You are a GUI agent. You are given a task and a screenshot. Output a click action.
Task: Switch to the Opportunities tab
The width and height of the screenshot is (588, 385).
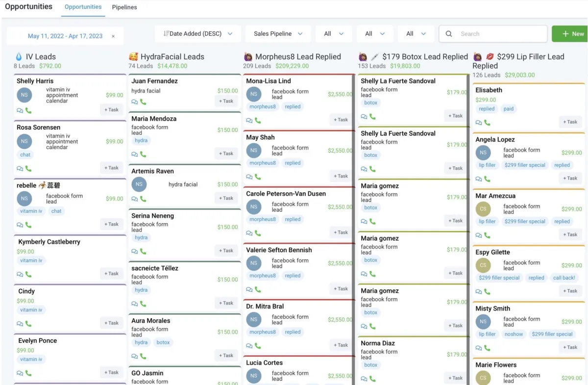83,7
